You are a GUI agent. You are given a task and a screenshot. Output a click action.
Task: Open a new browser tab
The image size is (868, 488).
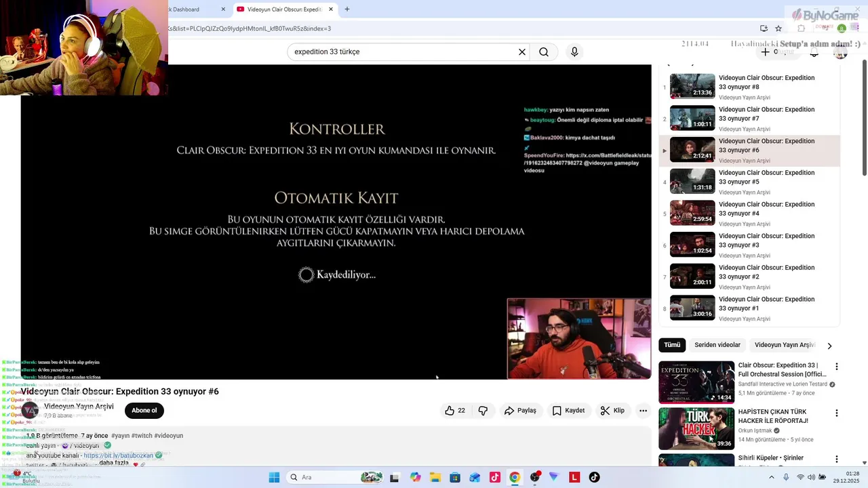click(347, 9)
